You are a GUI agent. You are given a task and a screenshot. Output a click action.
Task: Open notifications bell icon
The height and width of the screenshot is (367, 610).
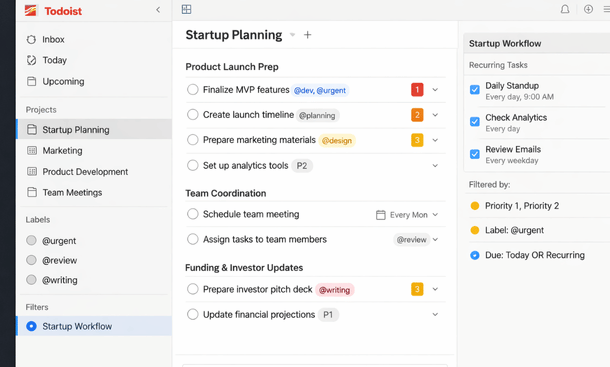565,9
